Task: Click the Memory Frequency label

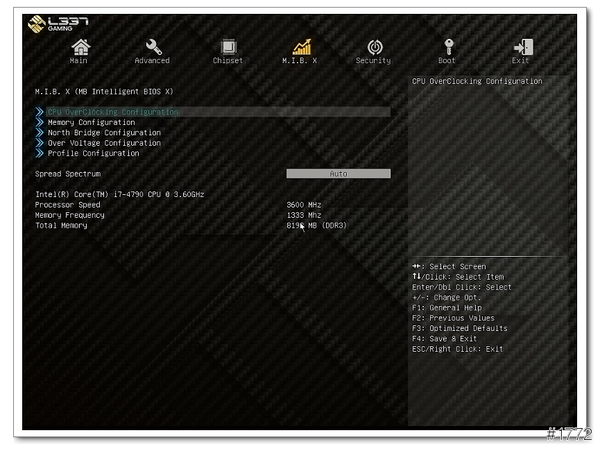Action: coord(70,215)
